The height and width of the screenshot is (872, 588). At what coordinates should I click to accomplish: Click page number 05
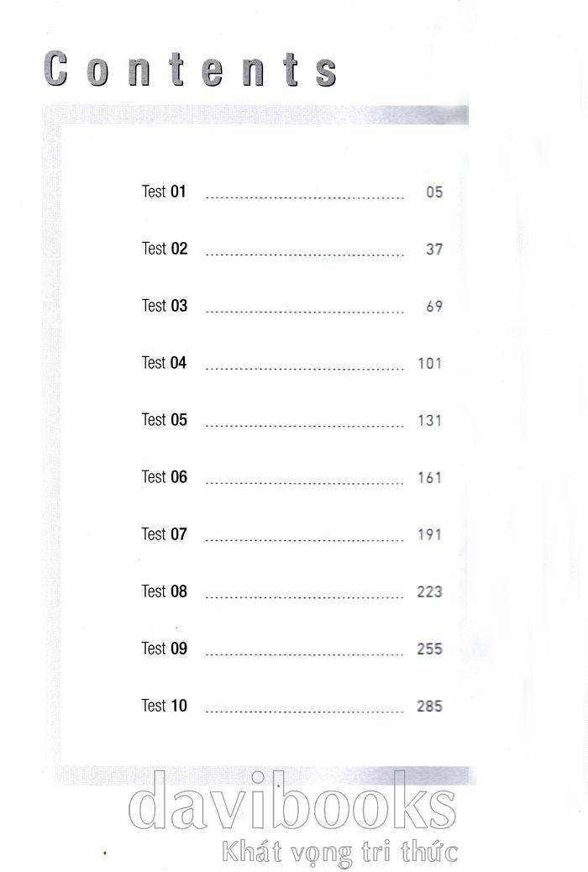point(433,192)
